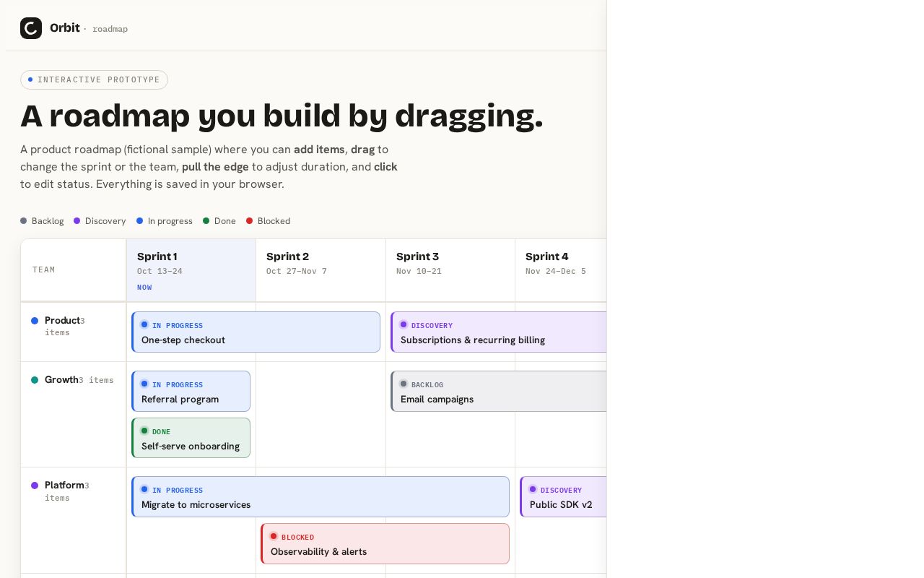Select the Sprint 4 column header
Screen dimensions: 924x578
coord(561,270)
